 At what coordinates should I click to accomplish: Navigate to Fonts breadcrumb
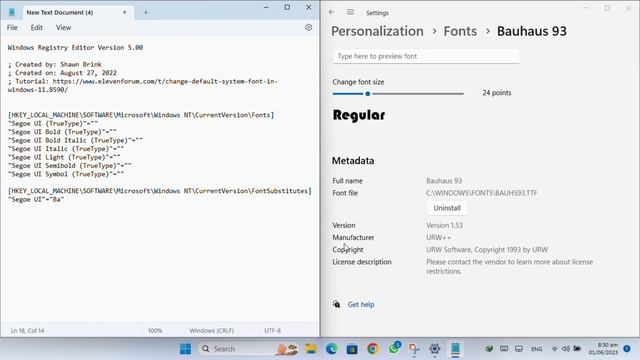pos(460,31)
